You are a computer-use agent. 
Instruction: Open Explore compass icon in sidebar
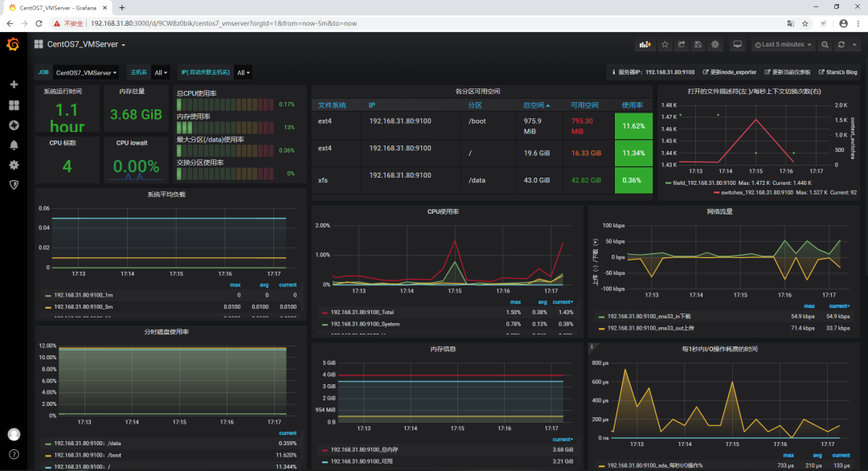coord(14,125)
